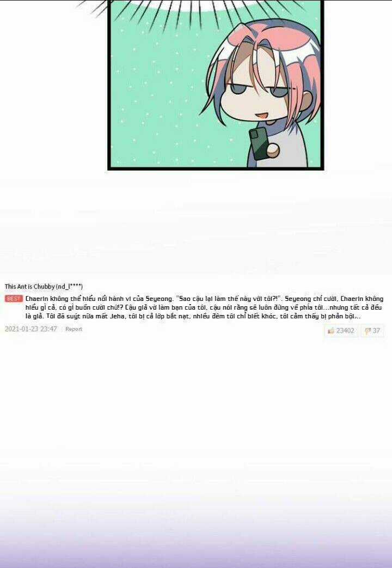Viewport: 392px width, 568px height.
Task: Click the comment's first line about Chaerin
Action: tap(204, 299)
